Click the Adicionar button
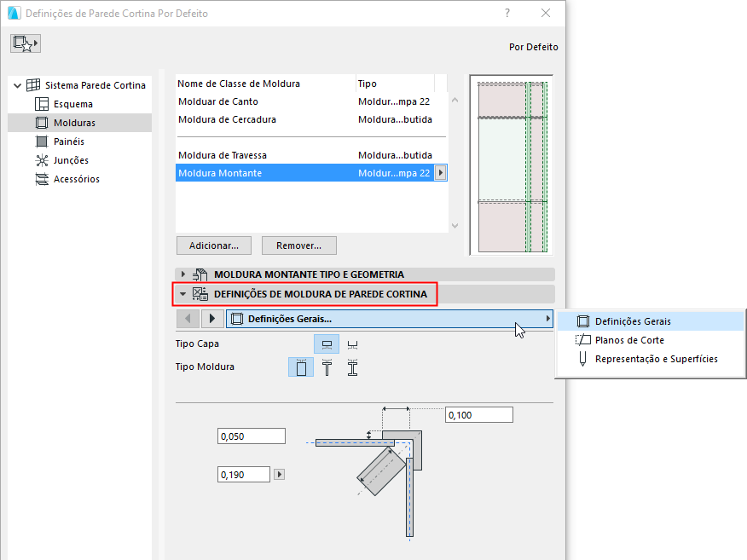747x560 pixels. coord(214,245)
